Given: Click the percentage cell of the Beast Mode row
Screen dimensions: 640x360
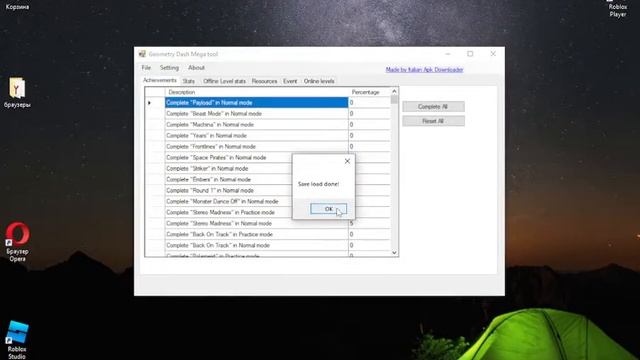Looking at the screenshot, I should [369, 113].
